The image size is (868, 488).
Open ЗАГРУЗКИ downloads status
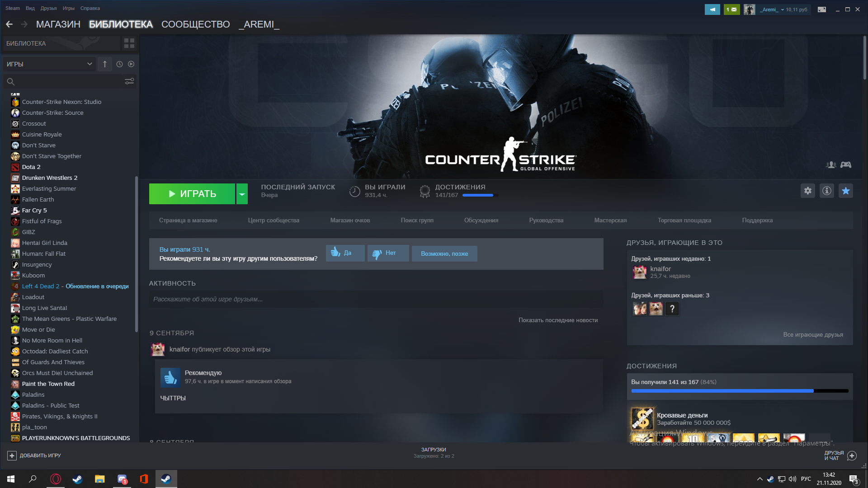434,453
